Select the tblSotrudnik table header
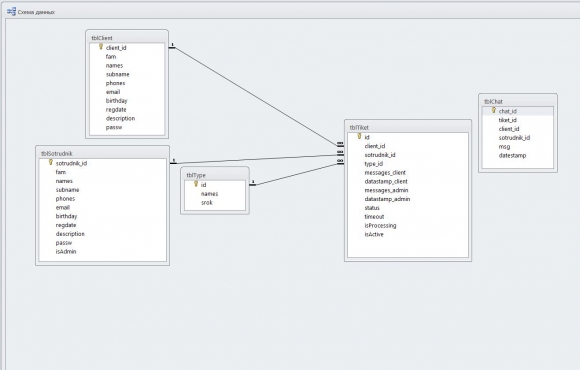Screen dimensions: 580x370 (102, 153)
